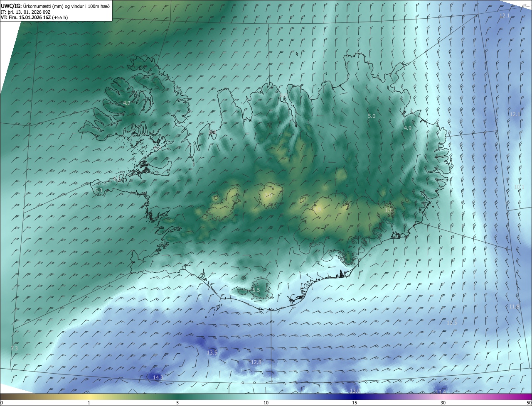Click the 'IT: þri. 13. 01. 2026 09Z' line
The image size is (532, 406).
click(26, 12)
